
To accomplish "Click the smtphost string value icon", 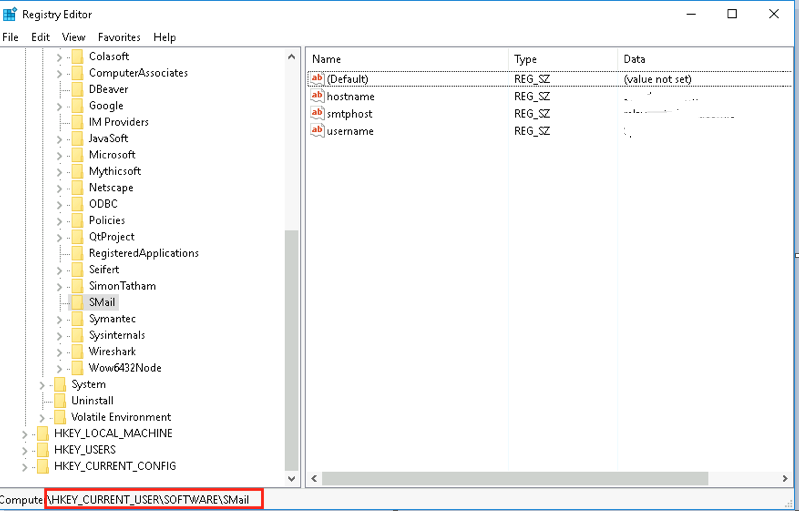I will (318, 114).
